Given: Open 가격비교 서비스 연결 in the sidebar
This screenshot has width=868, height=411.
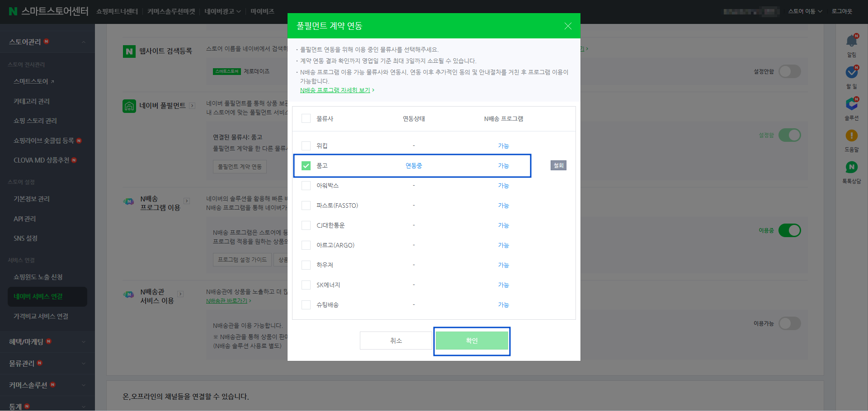Looking at the screenshot, I should click(x=41, y=316).
